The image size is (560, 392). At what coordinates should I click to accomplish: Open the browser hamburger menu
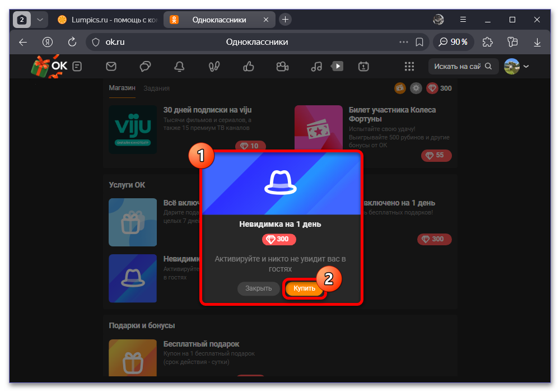tap(463, 20)
